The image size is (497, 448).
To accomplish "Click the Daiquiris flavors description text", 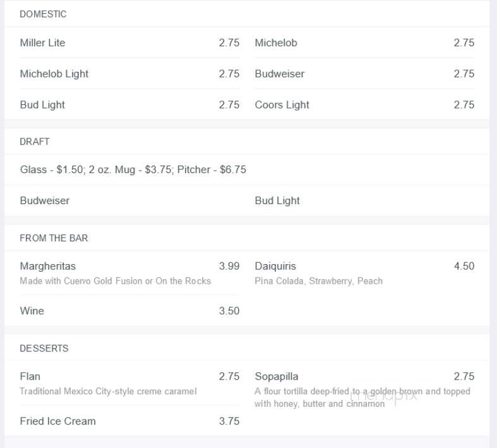I will tap(318, 281).
